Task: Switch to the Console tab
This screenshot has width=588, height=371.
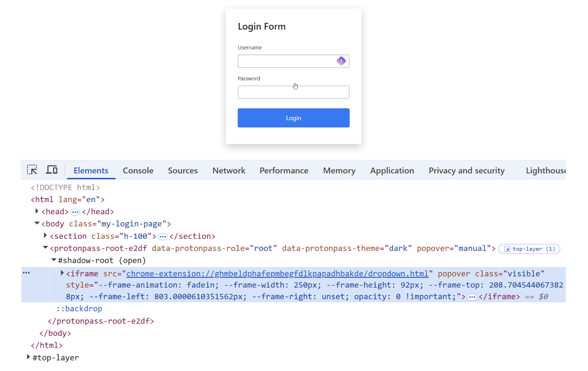Action: (x=138, y=171)
